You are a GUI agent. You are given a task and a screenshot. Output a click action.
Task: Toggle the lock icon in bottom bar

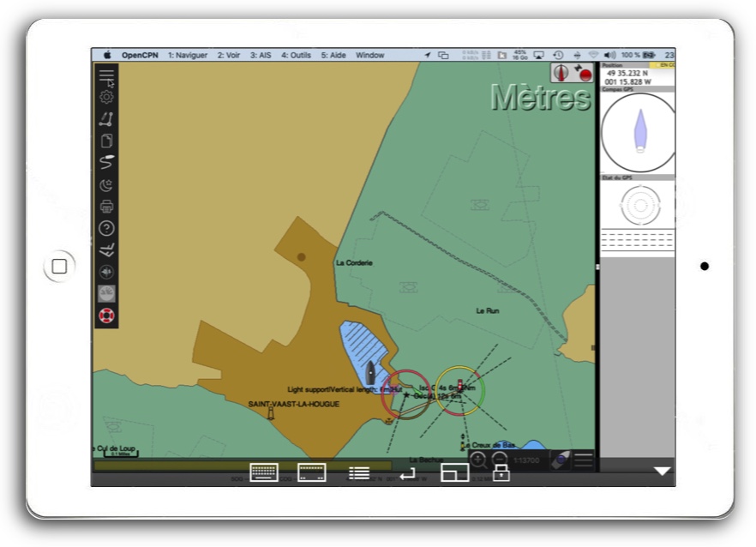[x=501, y=472]
